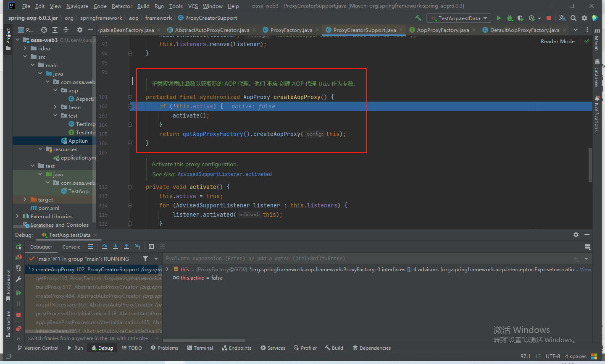
Task: Open IDE settings gear in top toolbar
Action: coord(584,18)
